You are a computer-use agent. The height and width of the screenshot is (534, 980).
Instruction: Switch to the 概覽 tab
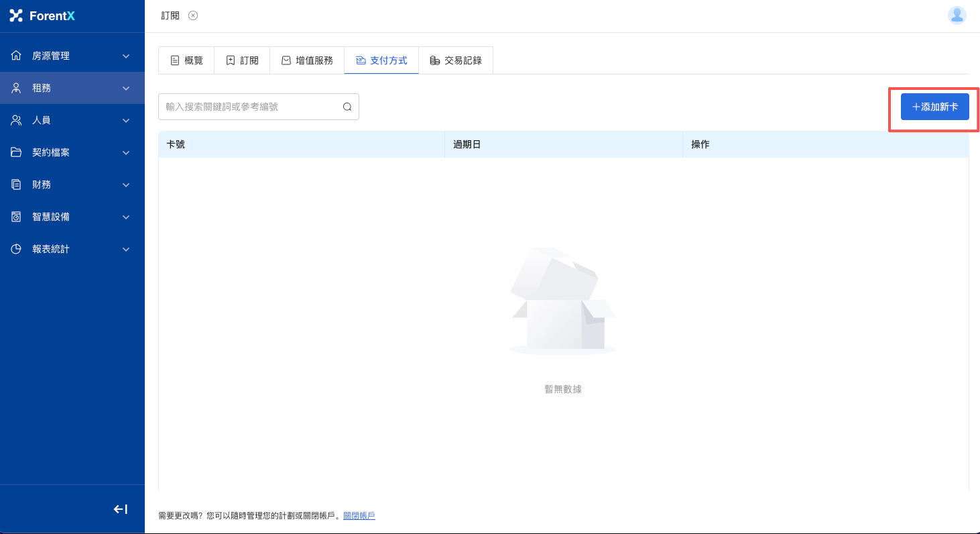click(186, 60)
